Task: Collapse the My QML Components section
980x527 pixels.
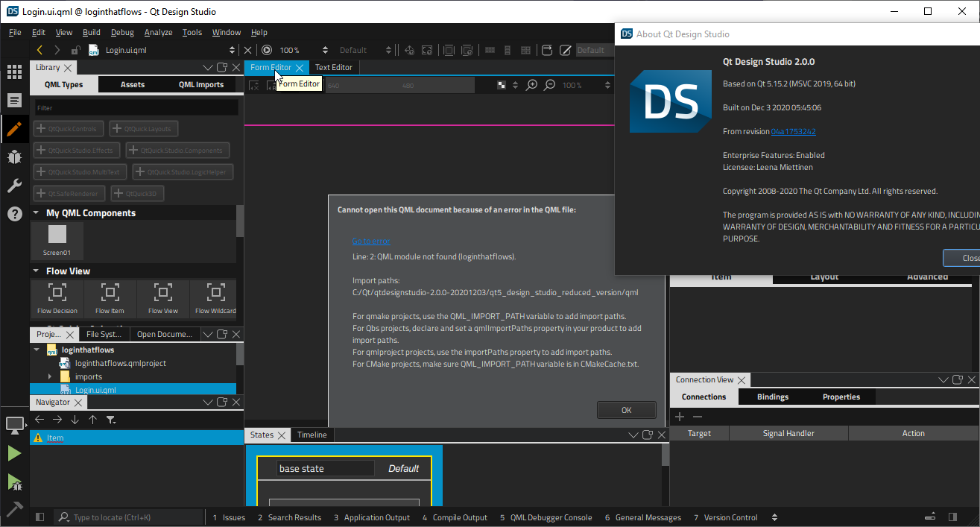Action: click(36, 213)
